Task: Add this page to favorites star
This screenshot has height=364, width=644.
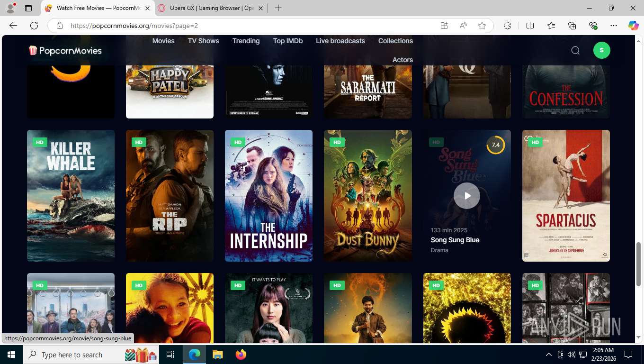Action: (482, 26)
